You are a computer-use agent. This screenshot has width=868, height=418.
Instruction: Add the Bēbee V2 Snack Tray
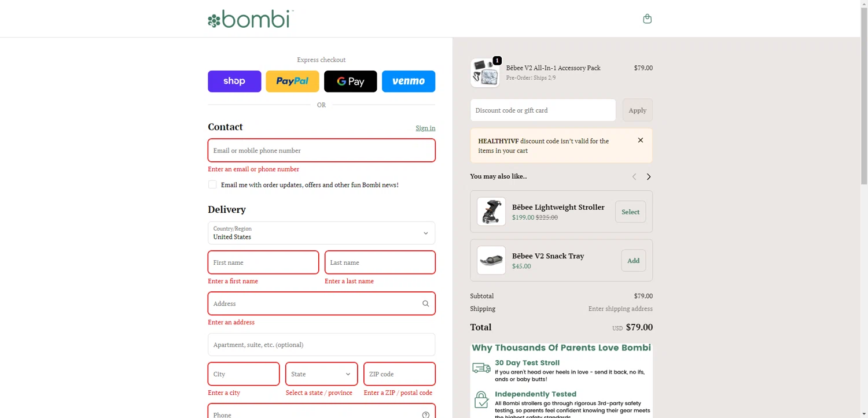point(633,260)
